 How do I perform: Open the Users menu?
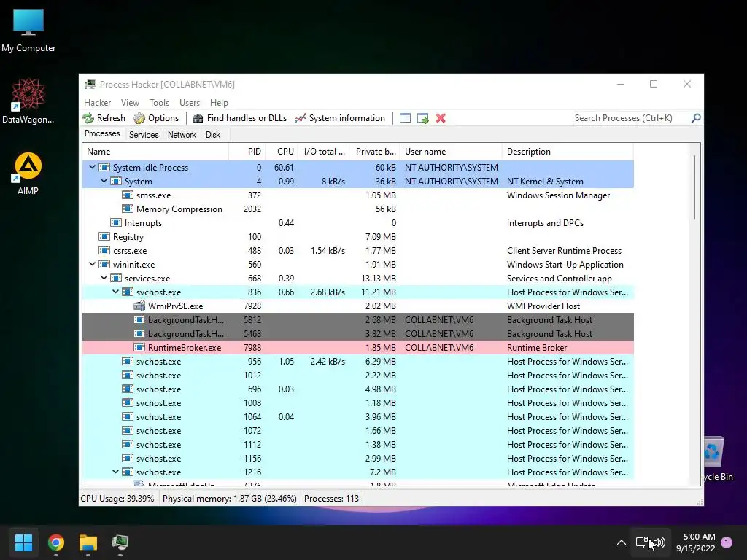click(x=190, y=103)
